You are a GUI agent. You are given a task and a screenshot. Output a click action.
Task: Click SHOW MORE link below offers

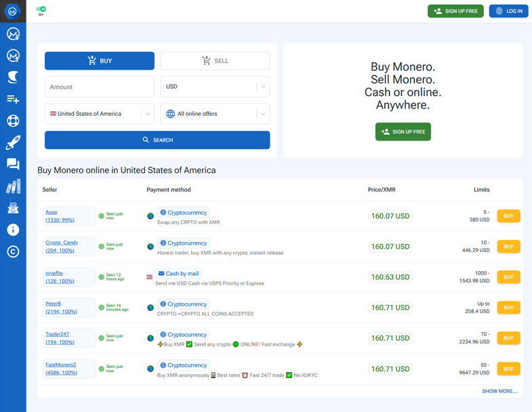tap(499, 391)
